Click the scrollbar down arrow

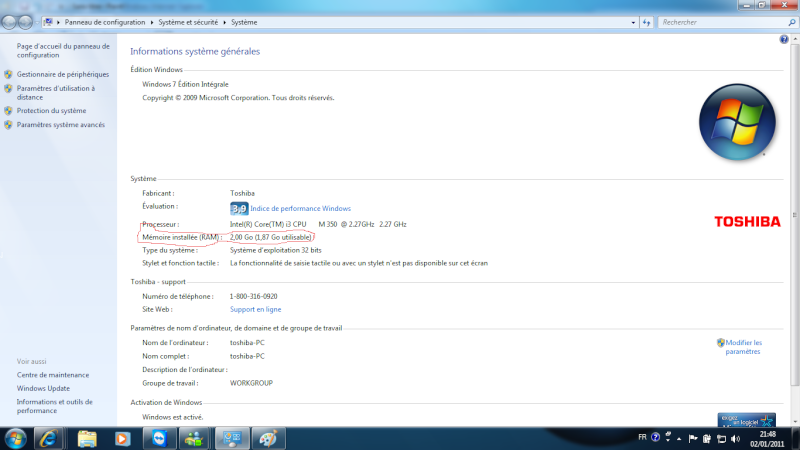coord(795,422)
